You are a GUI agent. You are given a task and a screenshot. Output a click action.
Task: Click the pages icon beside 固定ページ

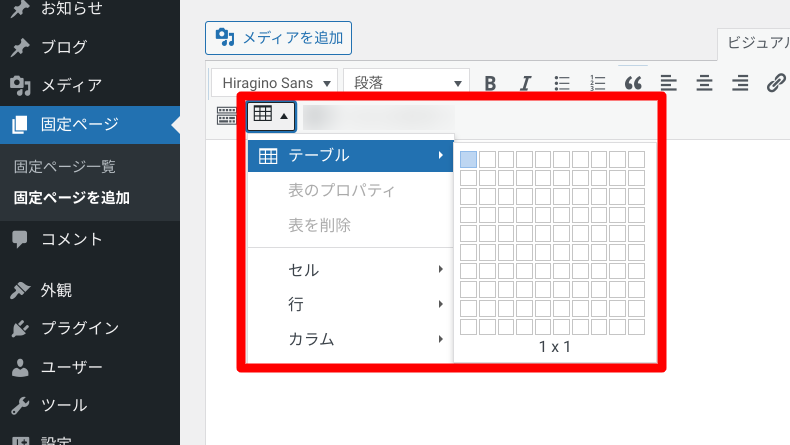pyautogui.click(x=19, y=124)
